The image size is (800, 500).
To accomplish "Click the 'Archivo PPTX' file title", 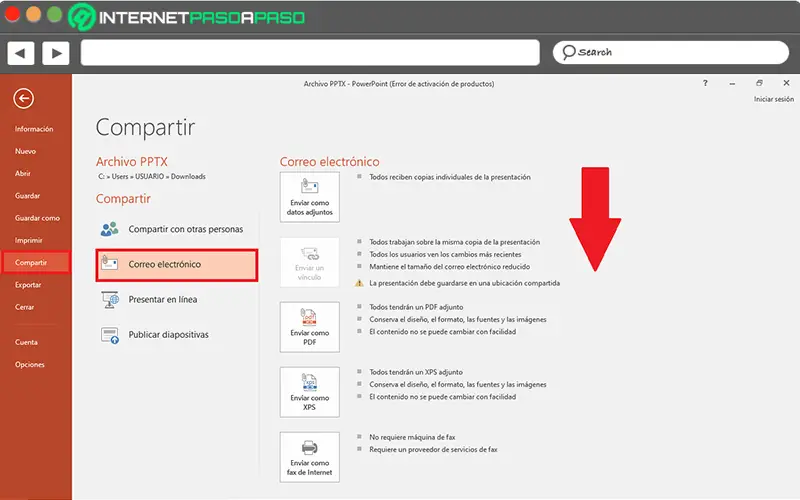I will coord(132,162).
